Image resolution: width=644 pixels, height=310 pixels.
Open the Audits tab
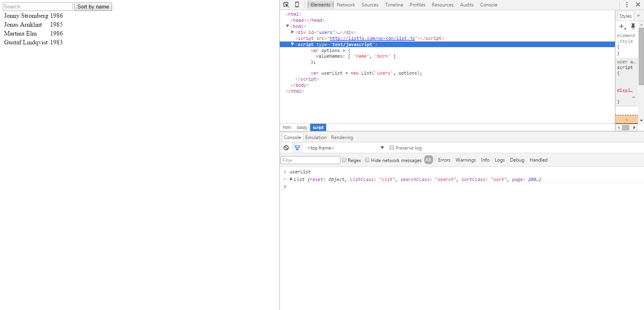tap(467, 5)
